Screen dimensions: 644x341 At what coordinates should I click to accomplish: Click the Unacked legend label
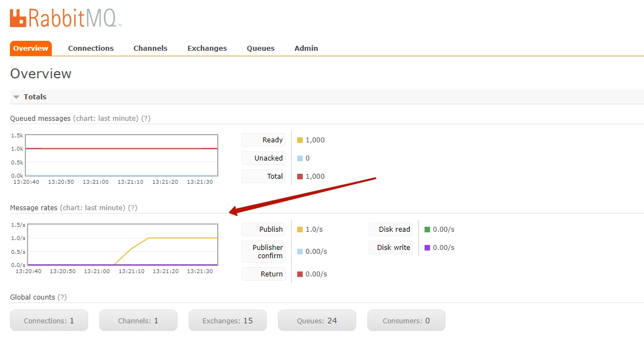[x=264, y=158]
